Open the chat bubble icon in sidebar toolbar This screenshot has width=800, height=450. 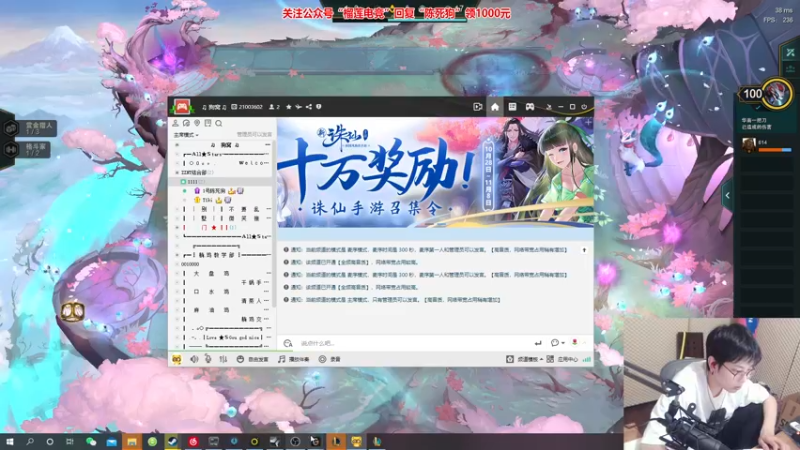(186, 123)
